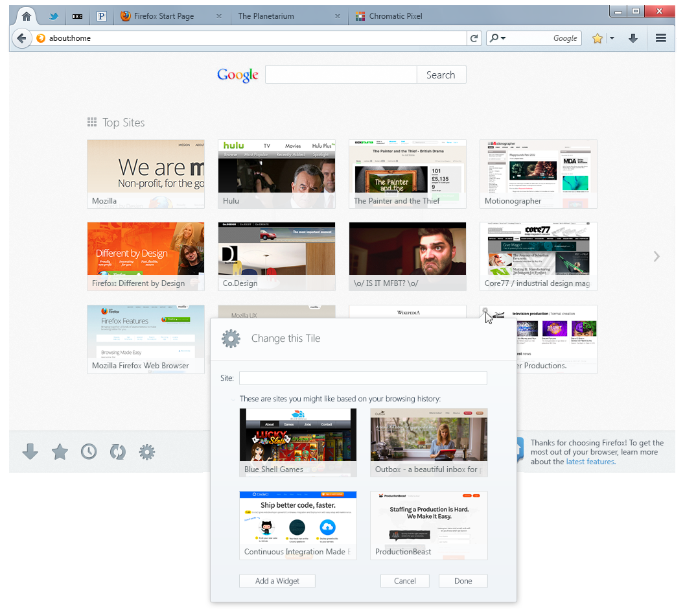Click the small gear on Productions tile
The height and width of the screenshot is (616, 685).
coord(485,311)
